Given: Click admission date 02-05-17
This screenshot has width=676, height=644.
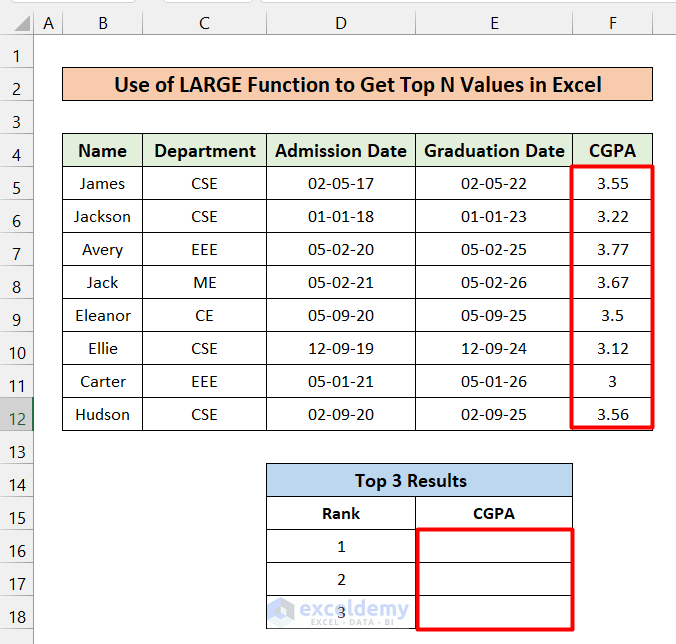Looking at the screenshot, I should tap(341, 184).
